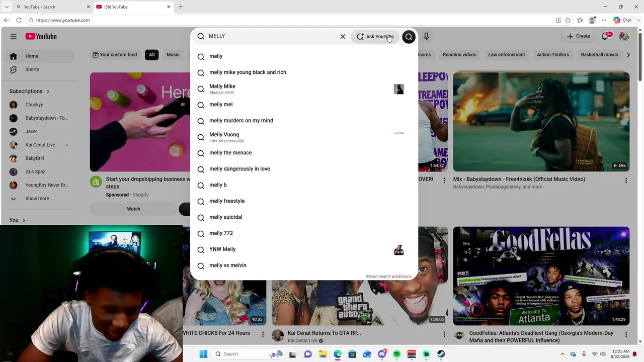The height and width of the screenshot is (362, 644).
Task: Go back with the browser back arrow
Action: coord(7,20)
